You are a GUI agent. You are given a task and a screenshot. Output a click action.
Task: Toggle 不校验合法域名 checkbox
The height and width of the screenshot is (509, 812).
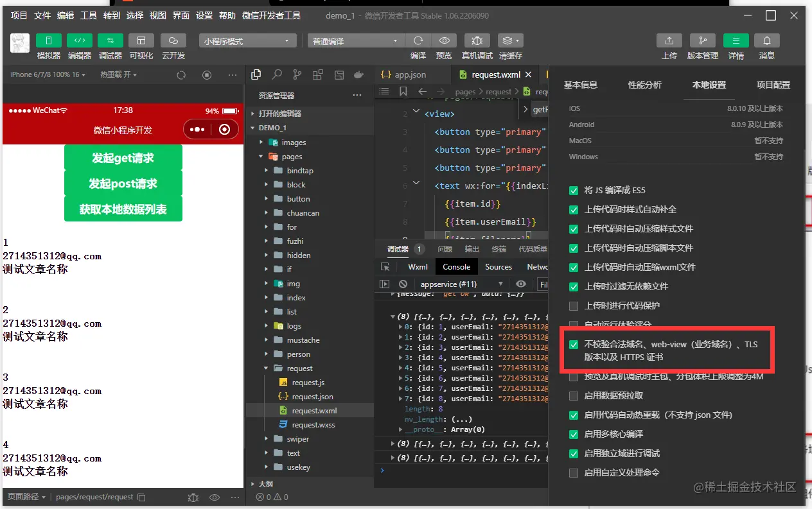[x=574, y=345]
